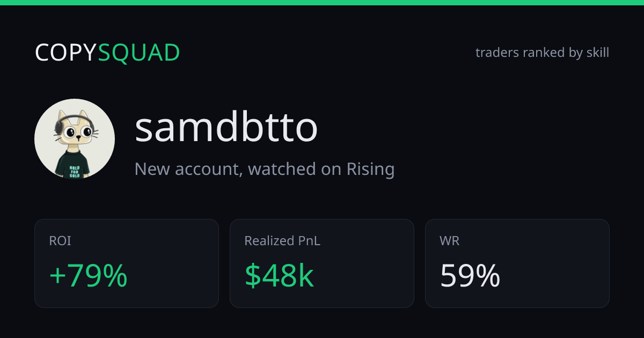Click the Realized PnL label text
The image size is (644, 338).
coord(282,241)
